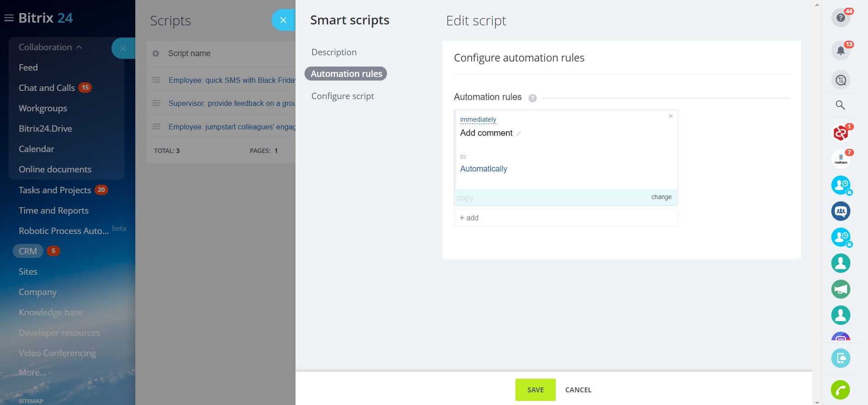
Task: Open the grid settings gear icon
Action: [156, 53]
